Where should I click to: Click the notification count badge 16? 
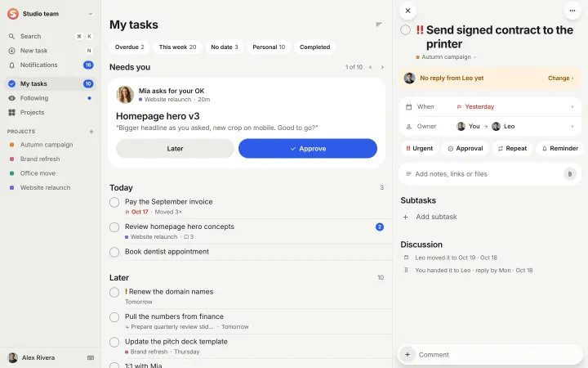click(x=88, y=65)
